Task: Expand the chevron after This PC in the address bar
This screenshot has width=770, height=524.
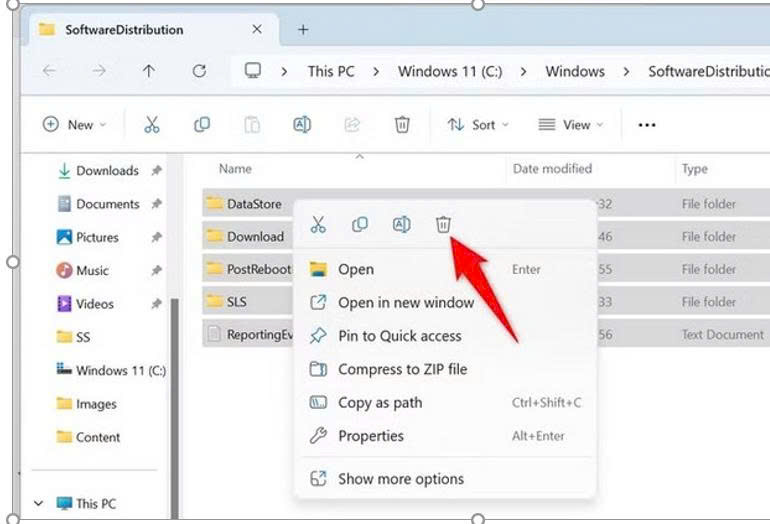Action: 376,72
